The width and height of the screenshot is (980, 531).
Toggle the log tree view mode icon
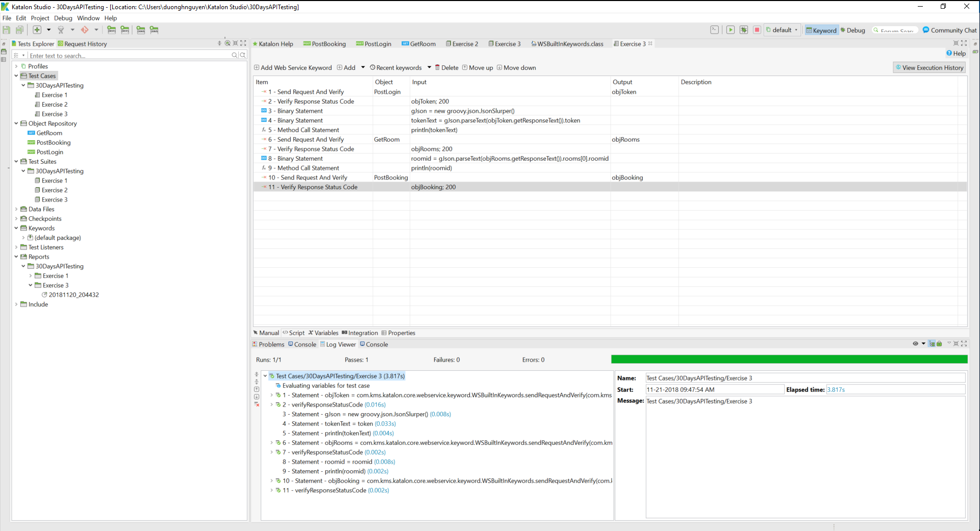tap(932, 344)
